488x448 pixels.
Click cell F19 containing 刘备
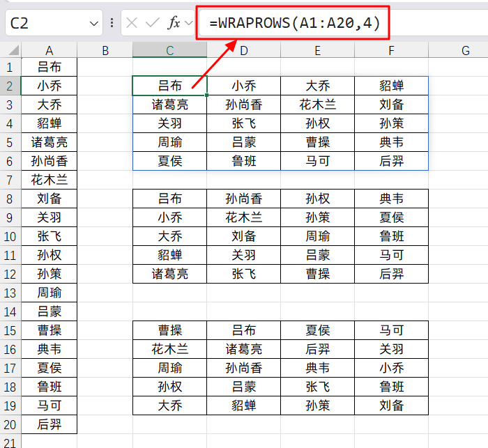tap(392, 405)
